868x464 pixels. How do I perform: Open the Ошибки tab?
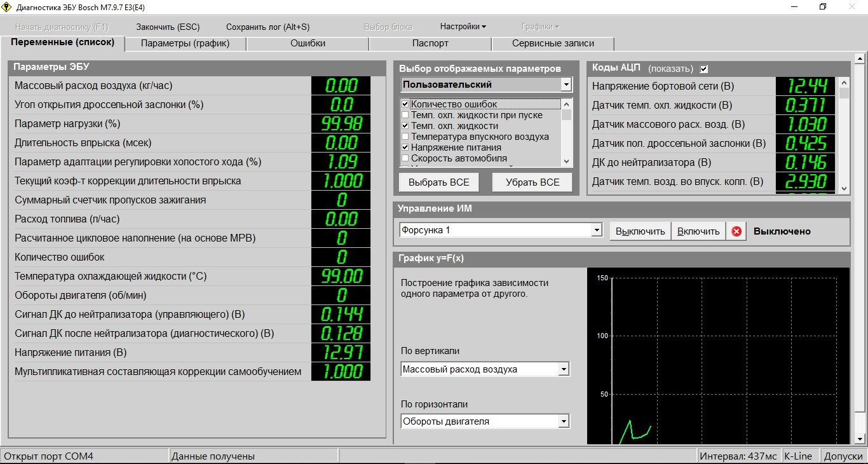(x=308, y=43)
